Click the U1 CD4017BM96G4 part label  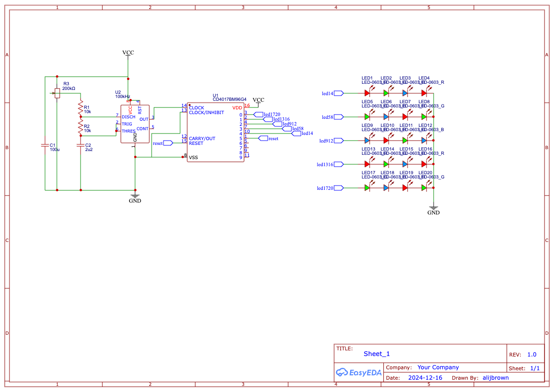click(x=229, y=98)
